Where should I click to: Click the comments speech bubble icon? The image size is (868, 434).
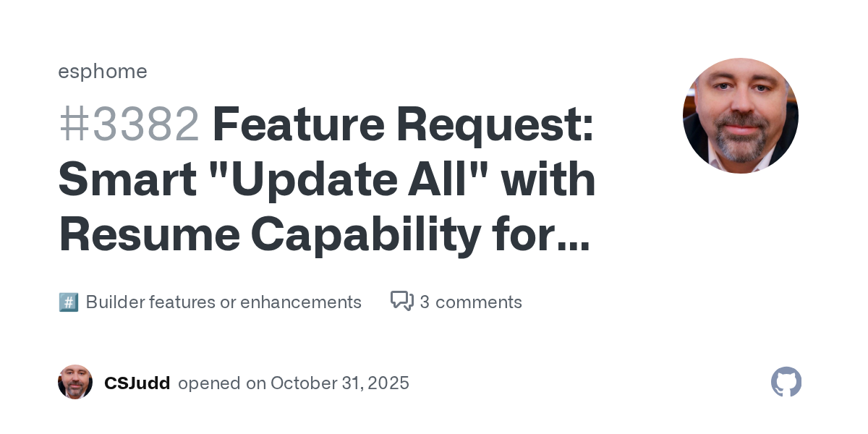pyautogui.click(x=402, y=302)
